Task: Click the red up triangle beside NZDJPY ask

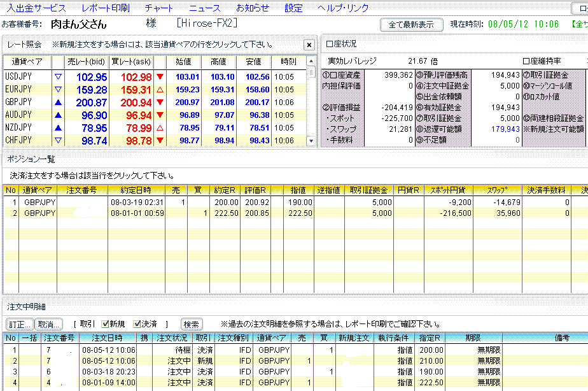Action: [160, 128]
